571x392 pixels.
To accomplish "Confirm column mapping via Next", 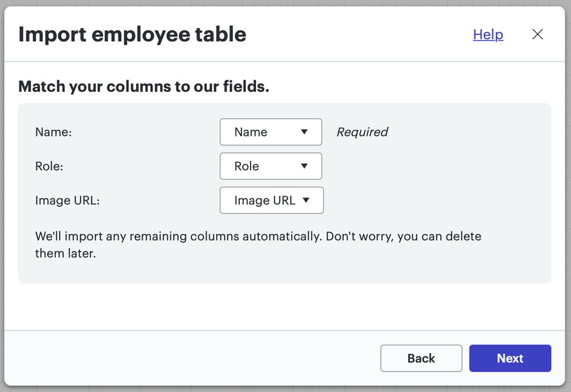I will [509, 358].
